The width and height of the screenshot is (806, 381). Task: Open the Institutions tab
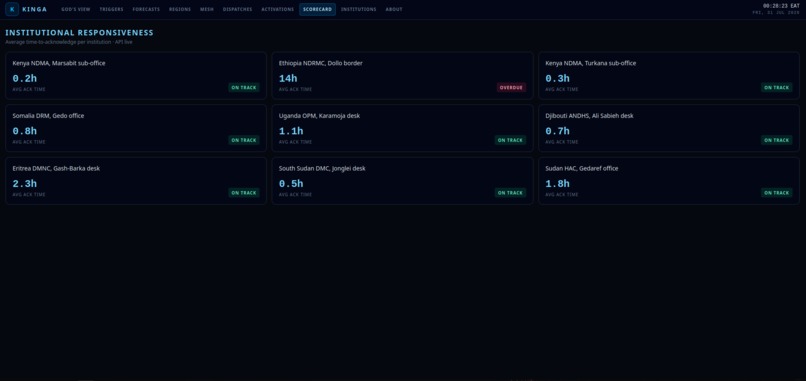(x=358, y=9)
